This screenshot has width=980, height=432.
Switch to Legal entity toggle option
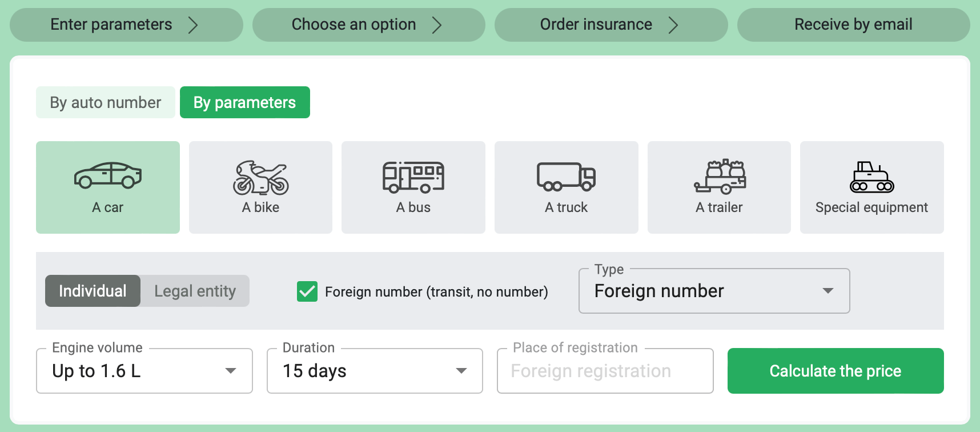point(195,291)
